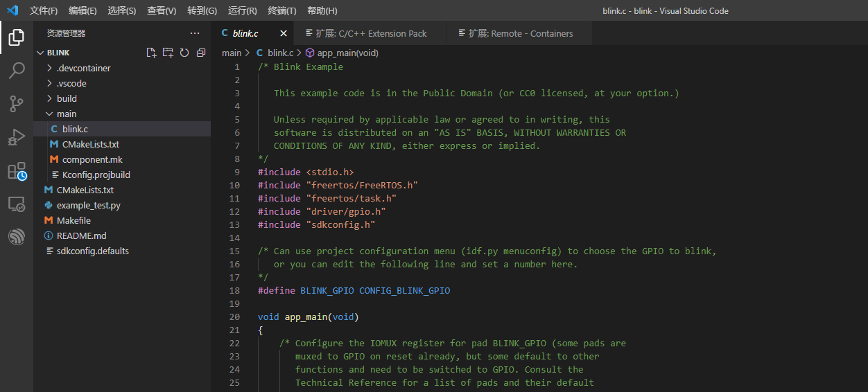
Task: Switch to Remote - Containers extension tab
Action: point(520,33)
